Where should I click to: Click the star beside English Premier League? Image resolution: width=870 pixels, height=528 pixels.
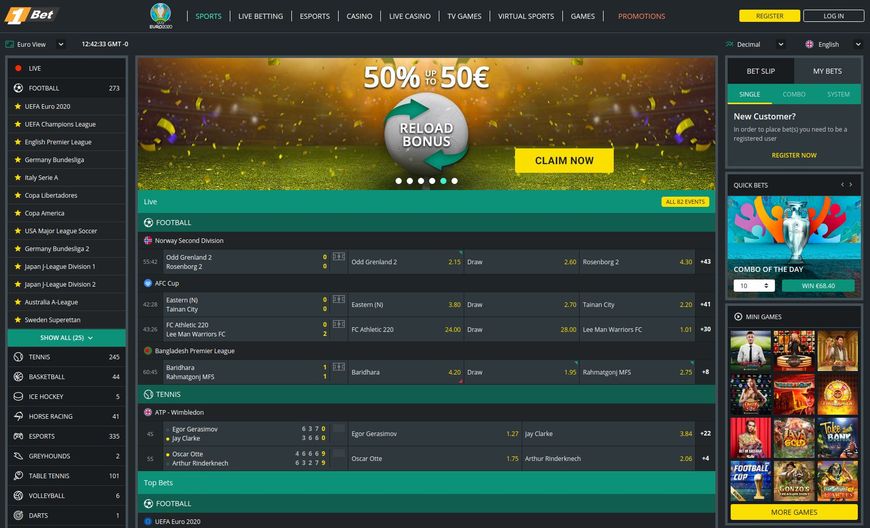tap(18, 141)
